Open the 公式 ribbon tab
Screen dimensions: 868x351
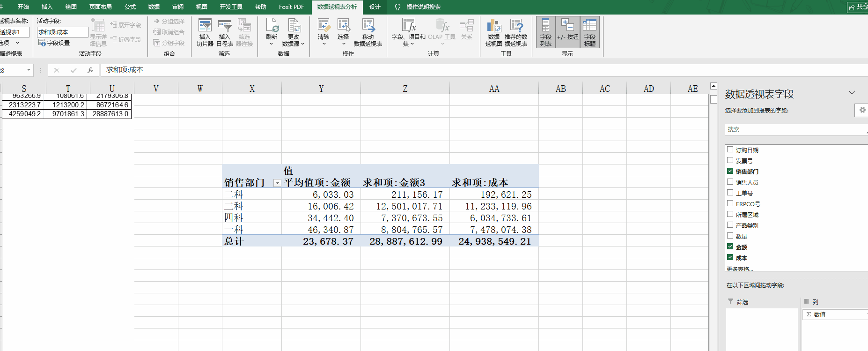tap(130, 7)
